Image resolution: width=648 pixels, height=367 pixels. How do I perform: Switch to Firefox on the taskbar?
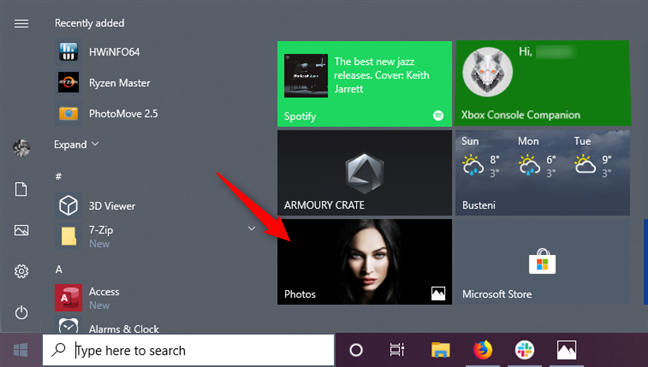pos(483,350)
